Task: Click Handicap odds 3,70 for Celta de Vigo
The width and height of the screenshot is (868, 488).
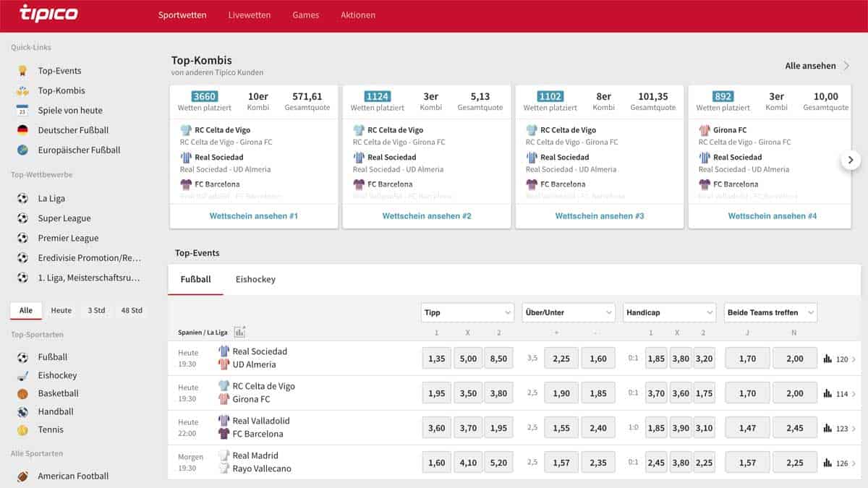Action: pos(657,393)
